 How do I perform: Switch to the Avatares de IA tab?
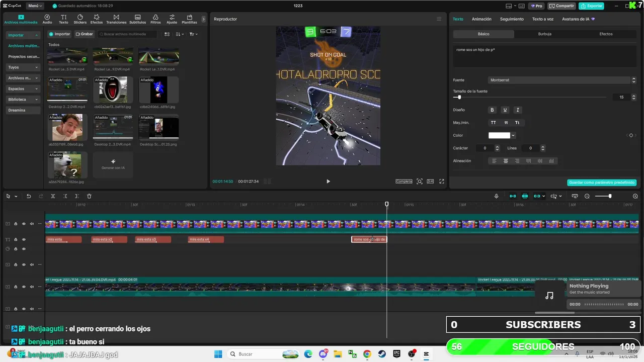(x=578, y=19)
